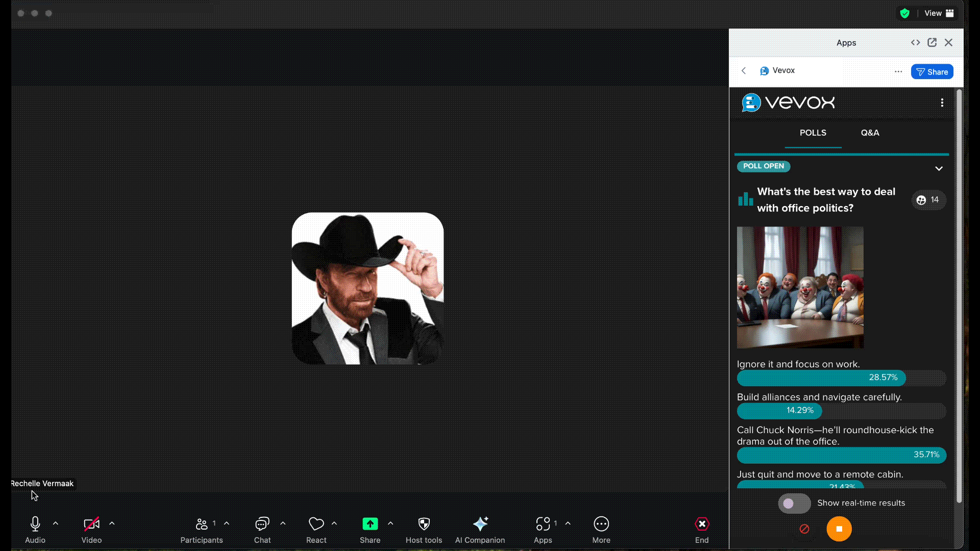Toggle Show real-time results switch
This screenshot has width=980, height=551.
(794, 504)
